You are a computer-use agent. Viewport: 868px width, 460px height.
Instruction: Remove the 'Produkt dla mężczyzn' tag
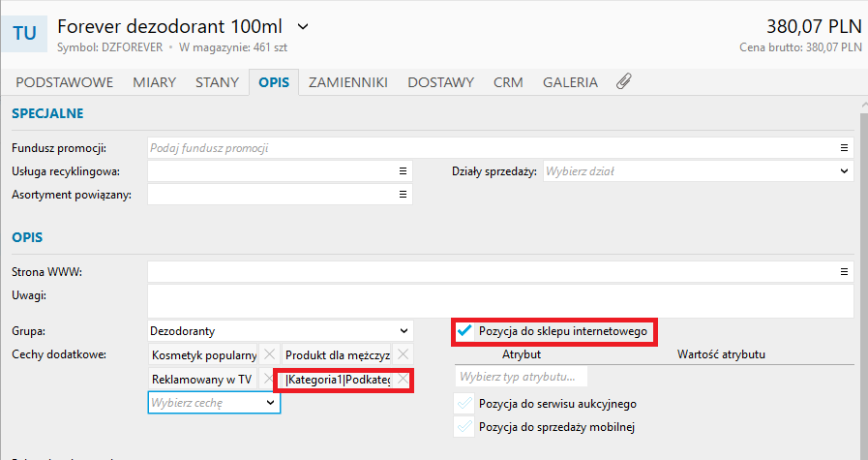(404, 354)
